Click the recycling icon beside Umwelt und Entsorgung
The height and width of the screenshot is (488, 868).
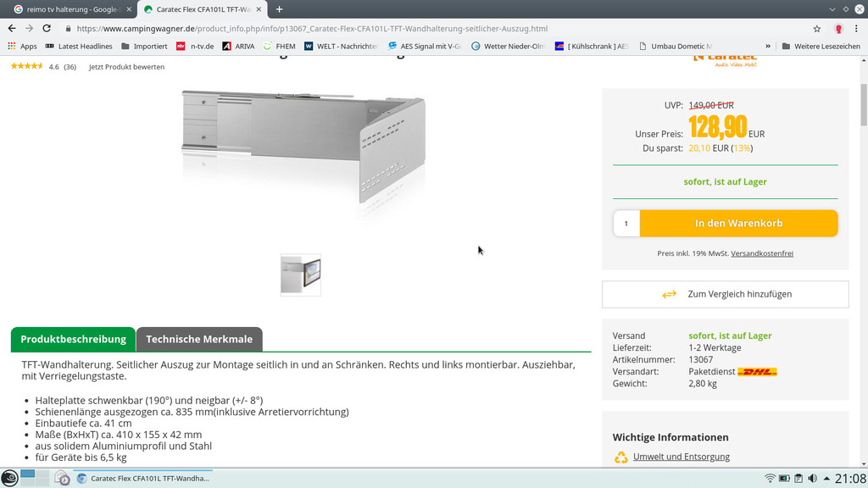click(x=620, y=457)
